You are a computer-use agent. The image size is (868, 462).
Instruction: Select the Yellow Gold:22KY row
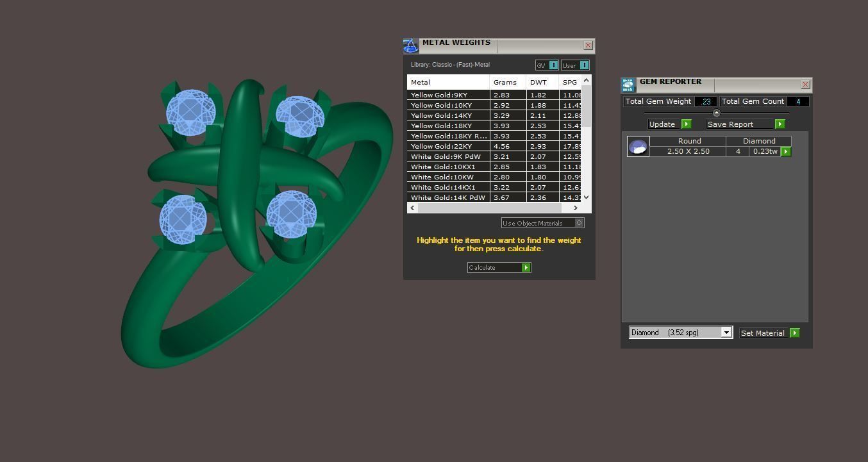point(494,146)
